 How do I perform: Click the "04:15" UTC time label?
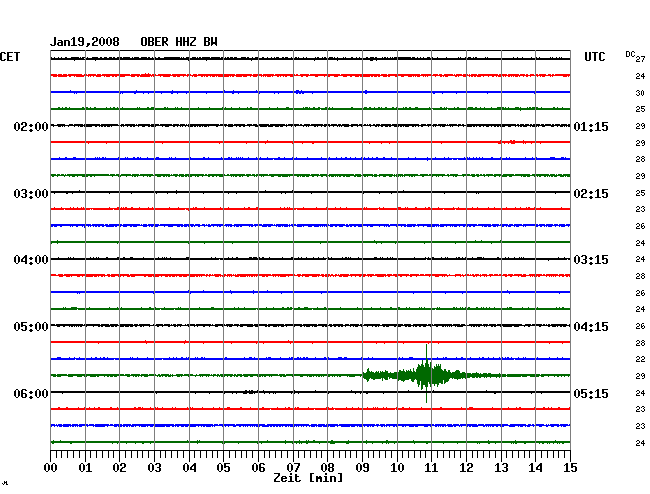591,327
